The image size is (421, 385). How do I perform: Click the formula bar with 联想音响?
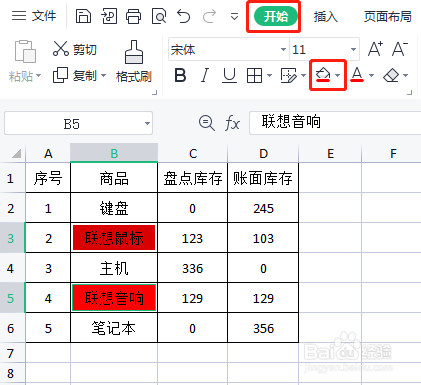[x=335, y=123]
